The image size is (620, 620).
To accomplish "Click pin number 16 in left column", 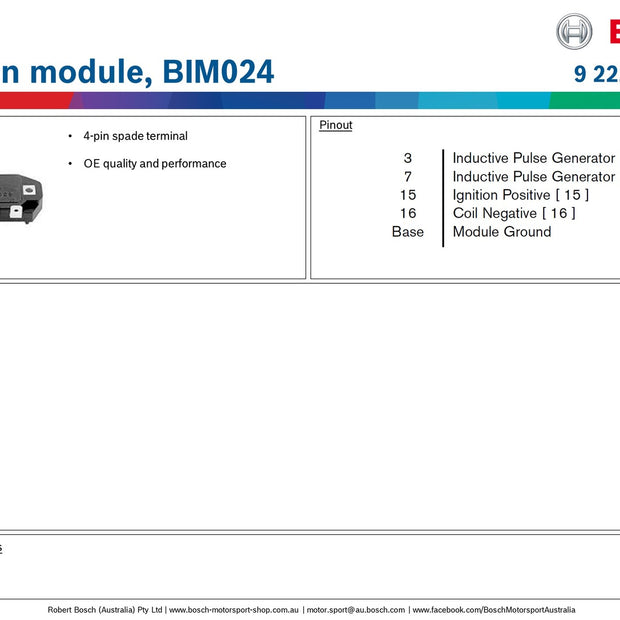I will click(408, 214).
